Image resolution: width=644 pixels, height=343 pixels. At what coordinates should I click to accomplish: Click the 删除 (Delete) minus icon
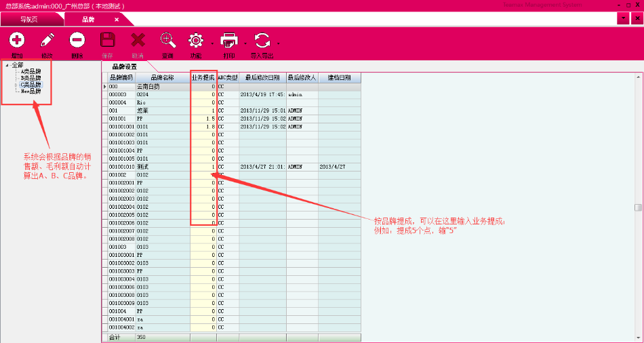(x=77, y=41)
